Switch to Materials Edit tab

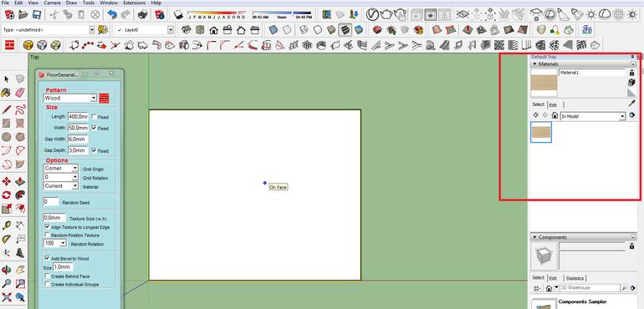(553, 105)
